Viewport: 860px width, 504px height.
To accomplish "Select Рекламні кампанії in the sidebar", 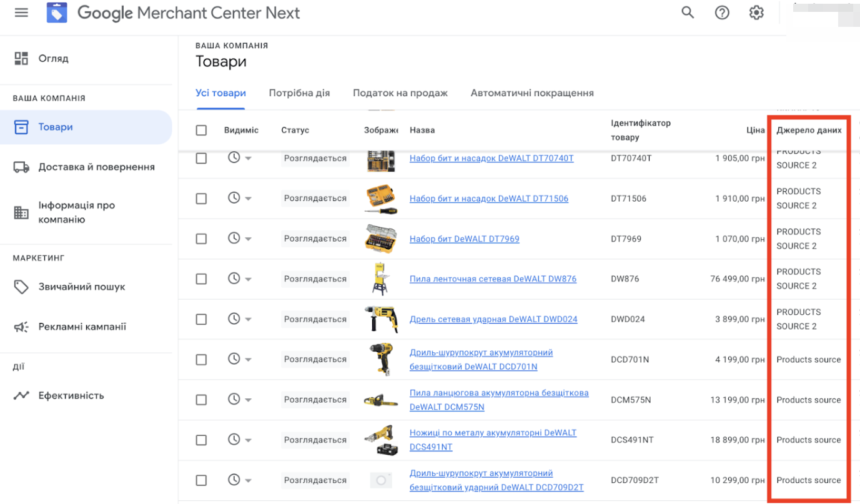I will 84,325.
